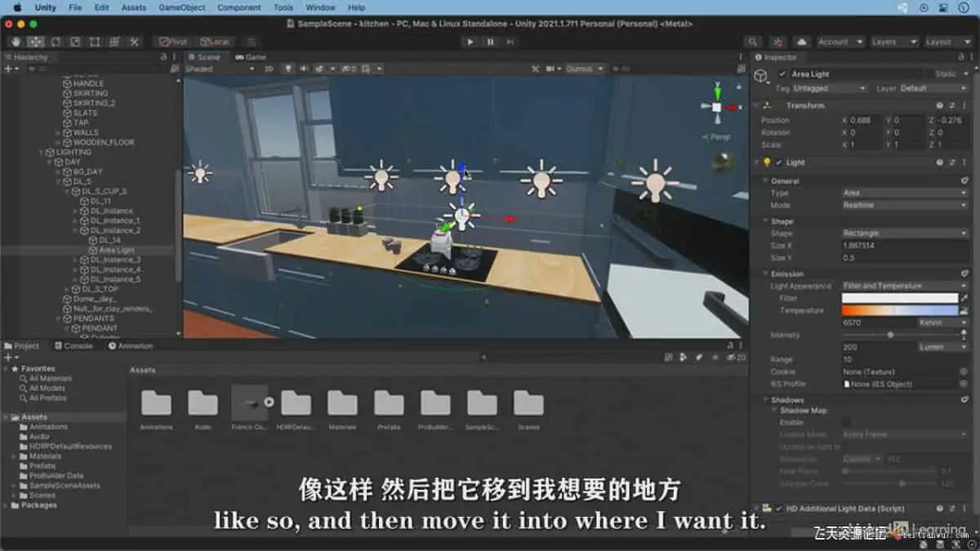Open light Type dropdown showing Area
The width and height of the screenshot is (980, 551).
[x=905, y=193]
